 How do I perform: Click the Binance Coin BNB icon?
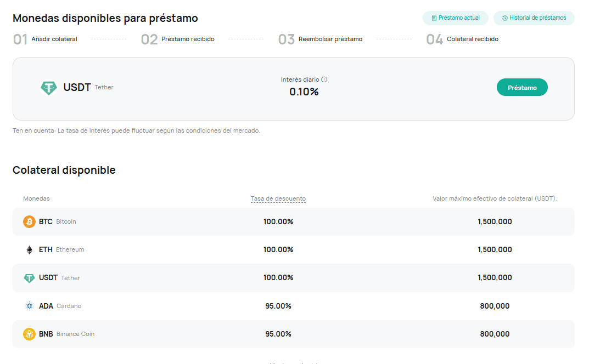pos(29,334)
